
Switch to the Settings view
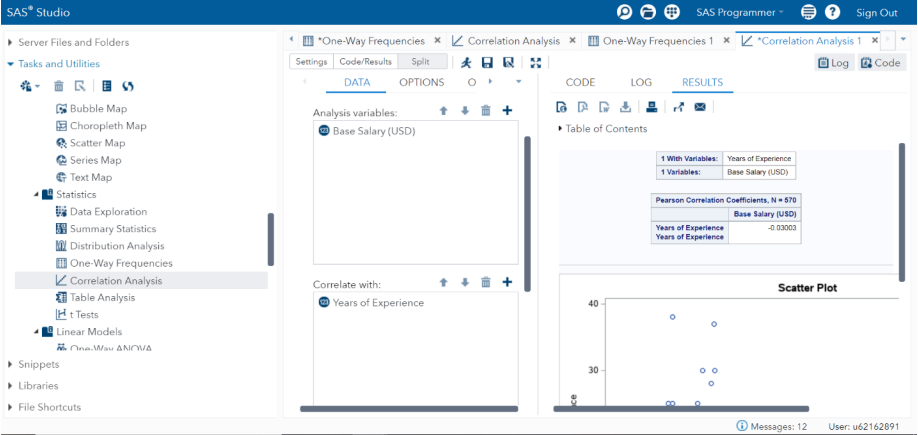311,61
